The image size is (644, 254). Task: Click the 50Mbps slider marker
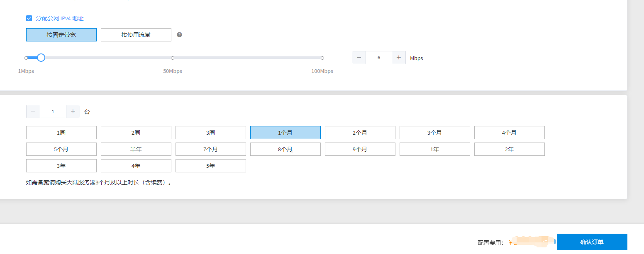(173, 58)
